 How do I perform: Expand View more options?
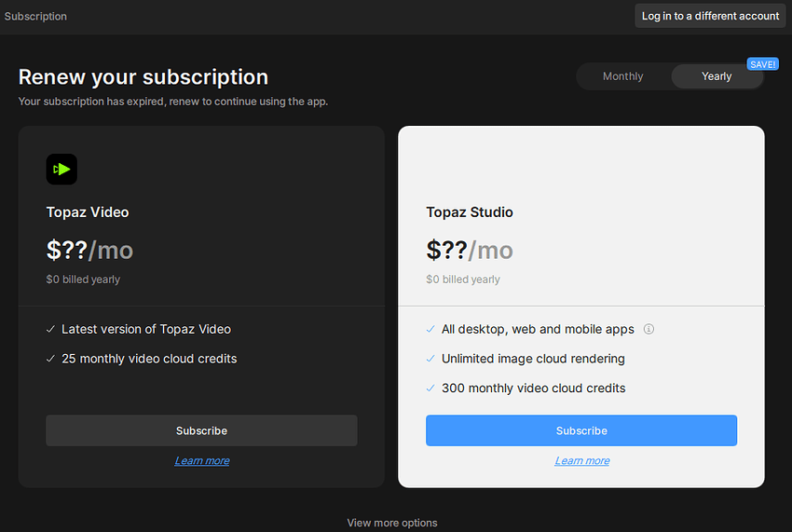pyautogui.click(x=392, y=523)
